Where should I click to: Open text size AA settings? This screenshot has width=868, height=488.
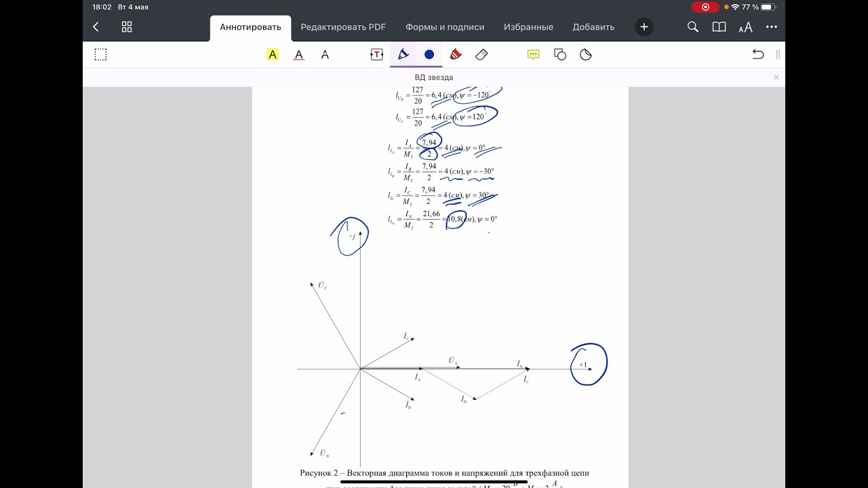745,27
